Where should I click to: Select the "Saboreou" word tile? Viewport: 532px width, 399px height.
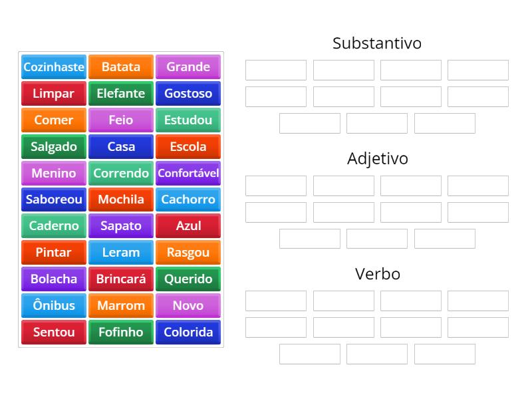click(x=53, y=199)
